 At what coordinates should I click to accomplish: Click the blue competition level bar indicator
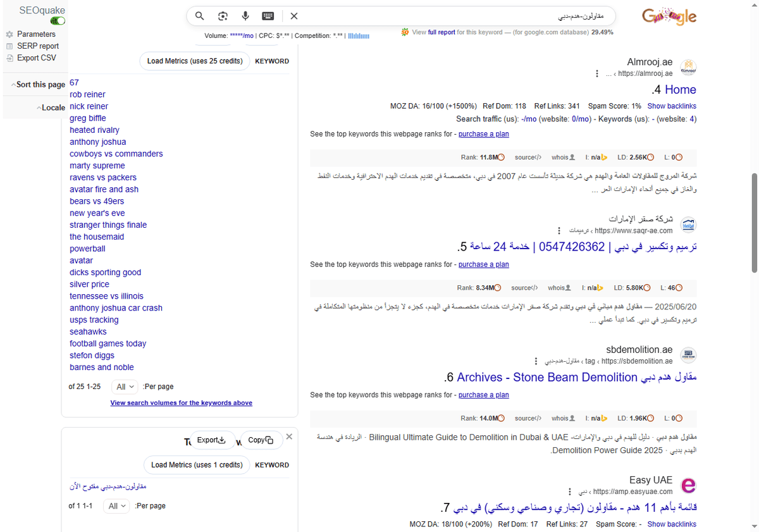(x=359, y=36)
